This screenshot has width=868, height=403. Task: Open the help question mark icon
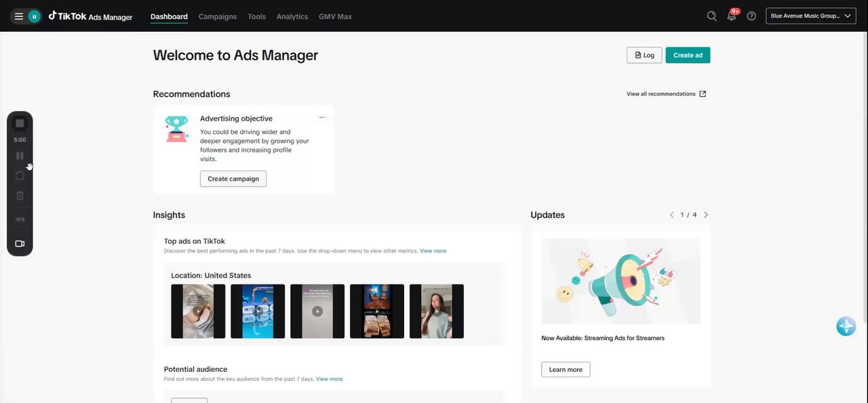[x=751, y=16]
